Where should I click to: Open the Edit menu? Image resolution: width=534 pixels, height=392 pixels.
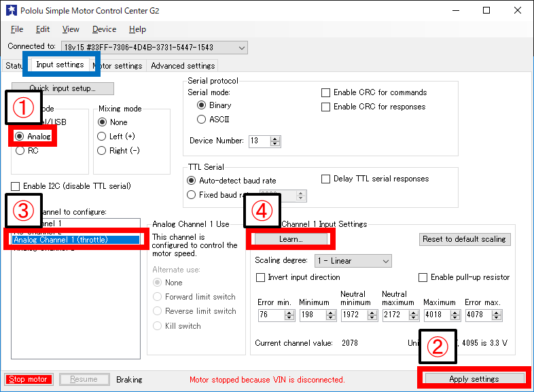pos(43,29)
